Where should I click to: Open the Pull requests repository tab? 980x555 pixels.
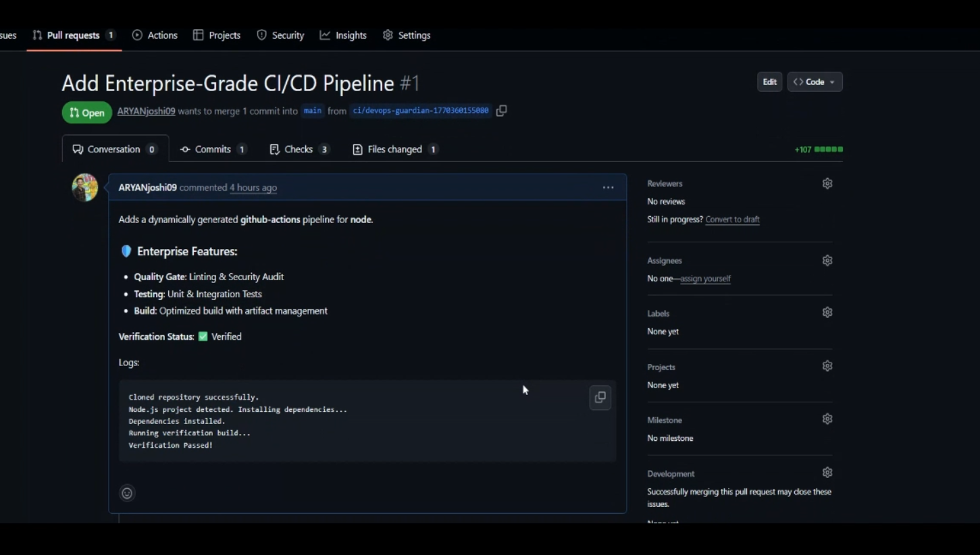pyautogui.click(x=74, y=35)
